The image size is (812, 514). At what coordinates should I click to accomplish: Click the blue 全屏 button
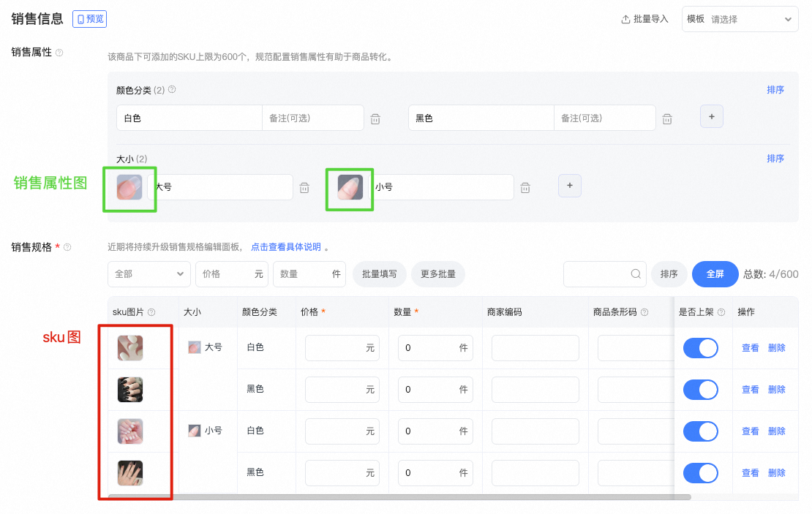715,274
